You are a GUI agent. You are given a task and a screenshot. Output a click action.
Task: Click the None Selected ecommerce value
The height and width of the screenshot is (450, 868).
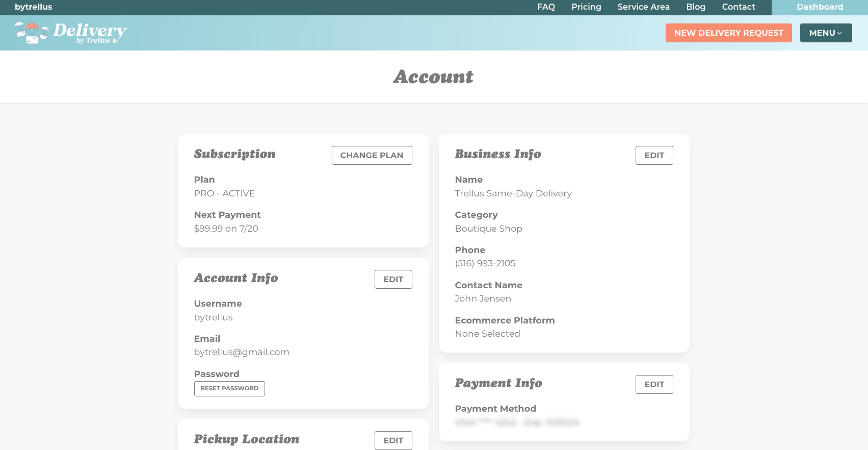point(487,334)
